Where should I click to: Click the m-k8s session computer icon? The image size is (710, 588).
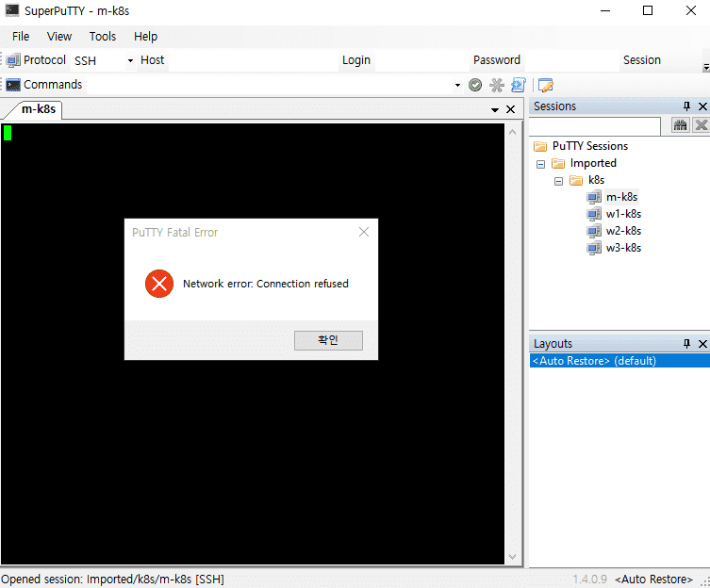(x=594, y=197)
